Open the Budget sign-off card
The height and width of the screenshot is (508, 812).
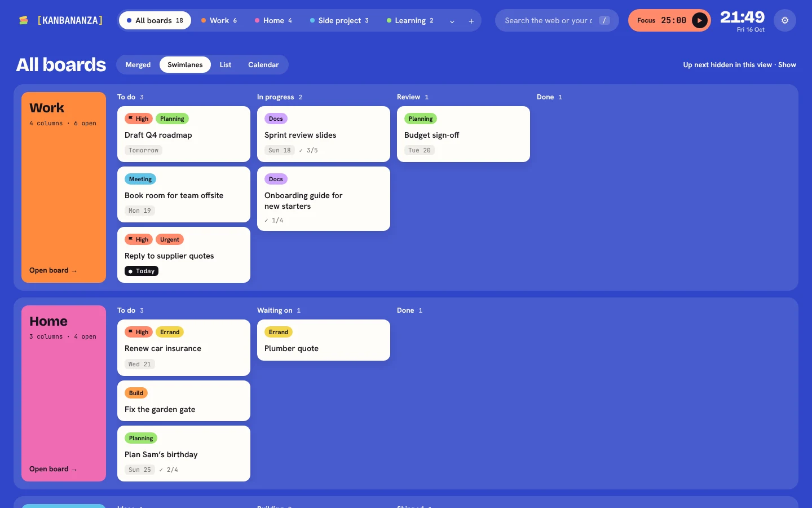(x=464, y=134)
